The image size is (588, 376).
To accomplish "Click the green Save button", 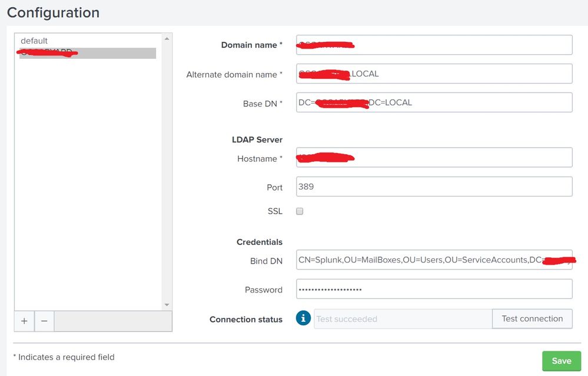I will point(561,361).
